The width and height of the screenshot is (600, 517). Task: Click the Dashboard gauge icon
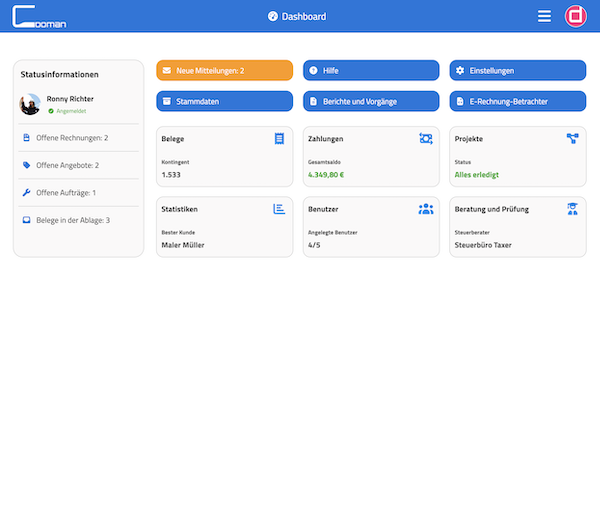pyautogui.click(x=273, y=16)
